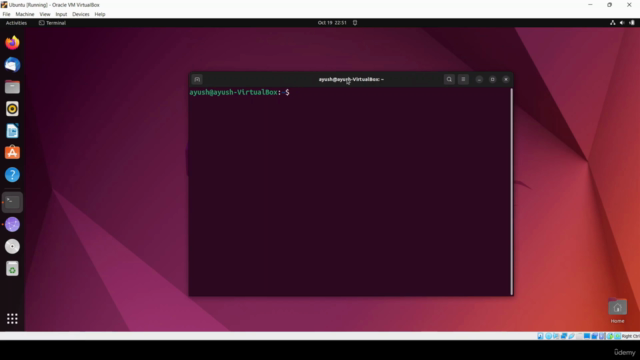Close the terminal window
The height and width of the screenshot is (360, 640).
click(506, 79)
